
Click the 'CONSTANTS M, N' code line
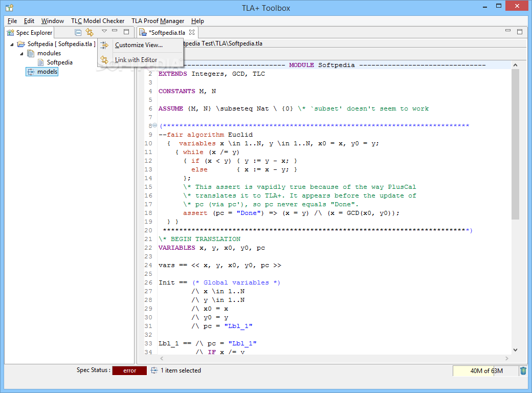(187, 91)
